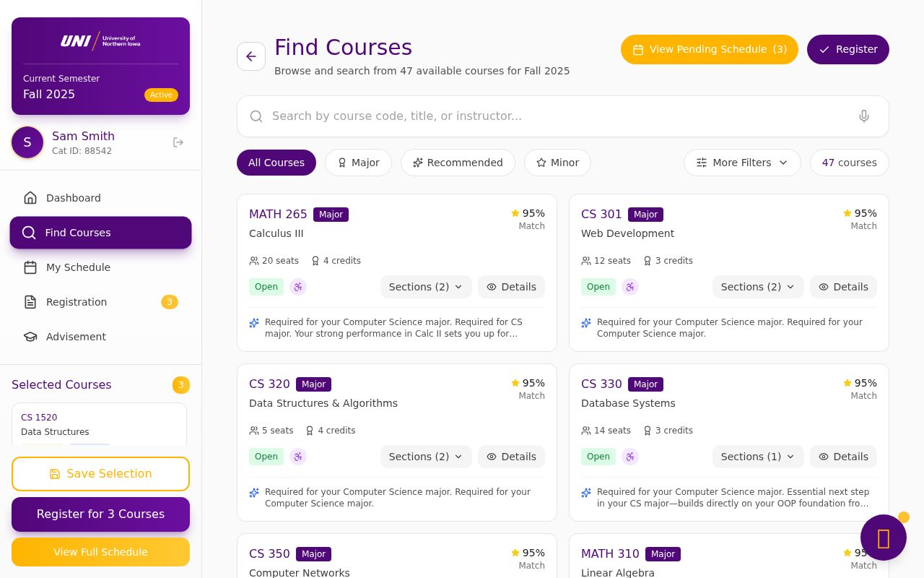
Task: Click the Computer Networks course title
Action: click(300, 573)
